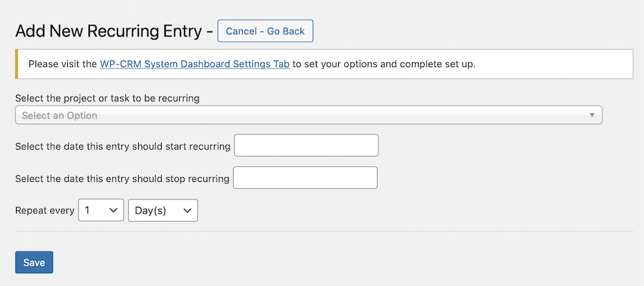644x286 pixels.
Task: Focus the start recurring date field
Action: pyautogui.click(x=306, y=146)
